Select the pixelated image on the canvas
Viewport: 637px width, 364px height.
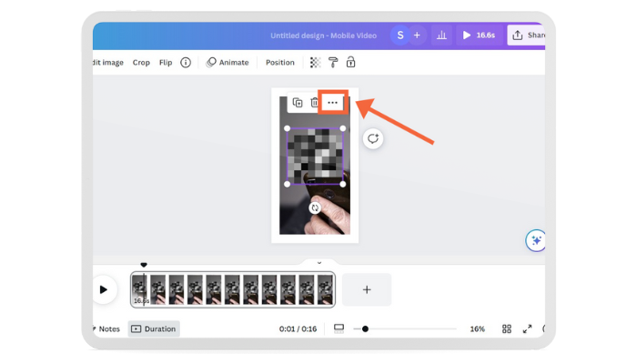(315, 157)
